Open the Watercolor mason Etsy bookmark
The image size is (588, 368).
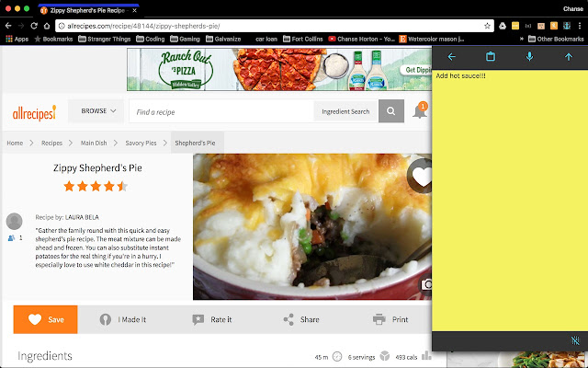click(432, 39)
